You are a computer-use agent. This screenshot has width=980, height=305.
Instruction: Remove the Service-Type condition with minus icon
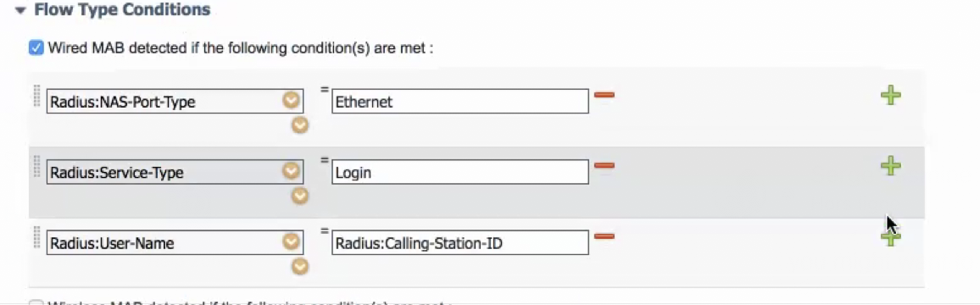(x=604, y=165)
